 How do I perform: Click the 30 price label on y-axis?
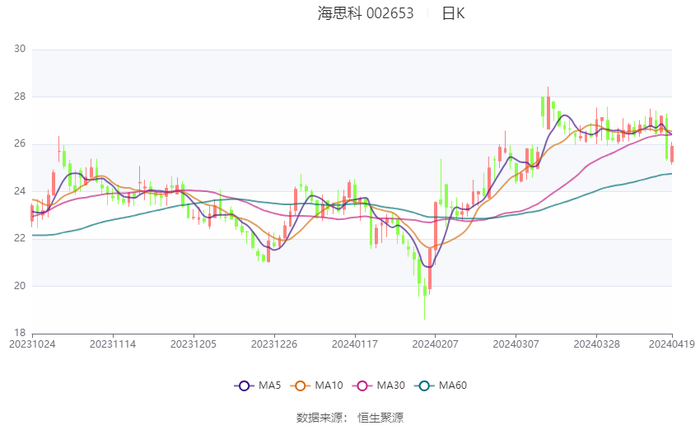tap(19, 49)
